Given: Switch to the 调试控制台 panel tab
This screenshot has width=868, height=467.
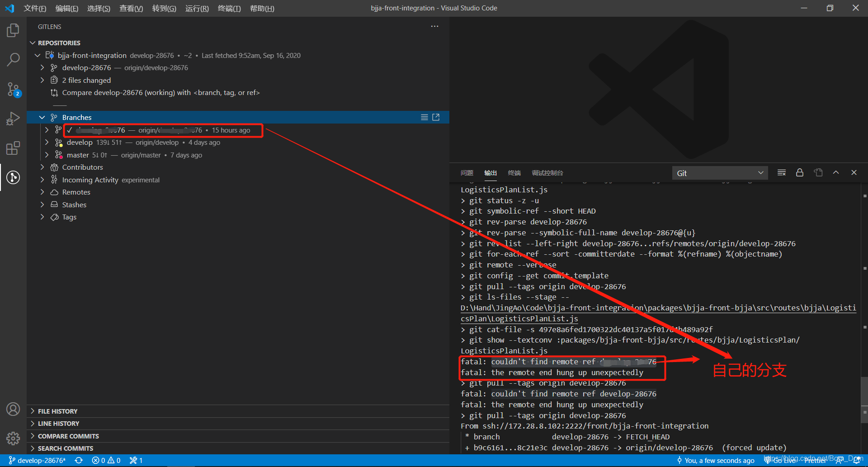Looking at the screenshot, I should (x=547, y=173).
